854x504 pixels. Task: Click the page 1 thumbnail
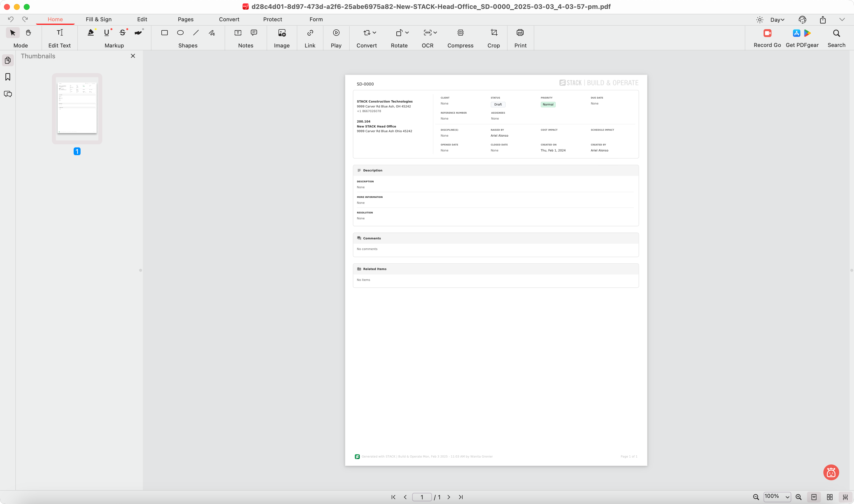coord(77,108)
